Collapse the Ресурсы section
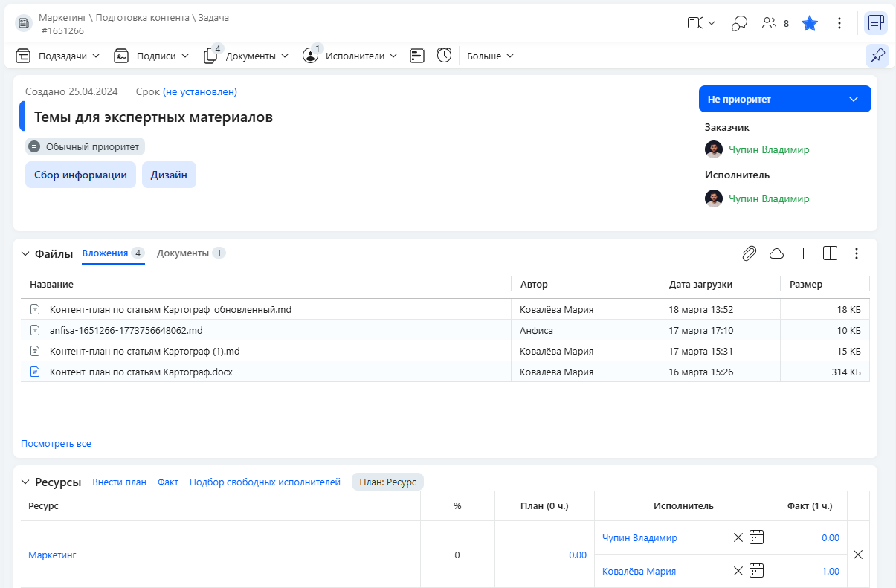Image resolution: width=896 pixels, height=588 pixels. [x=26, y=482]
